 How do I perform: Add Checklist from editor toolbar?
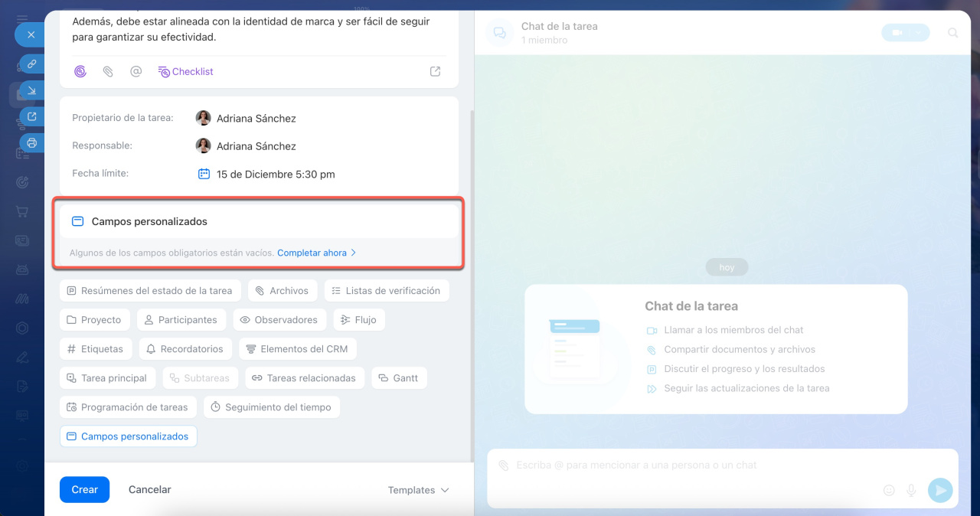click(185, 71)
